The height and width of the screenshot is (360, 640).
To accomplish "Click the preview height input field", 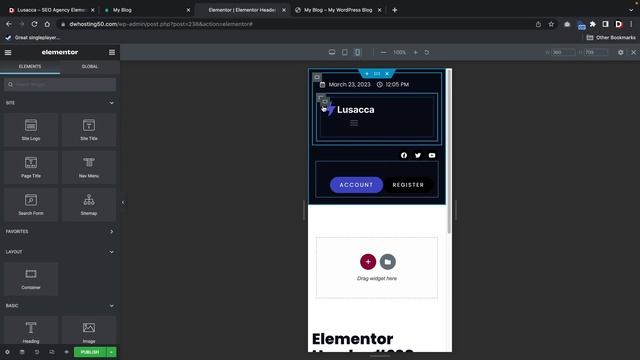I will [x=596, y=52].
